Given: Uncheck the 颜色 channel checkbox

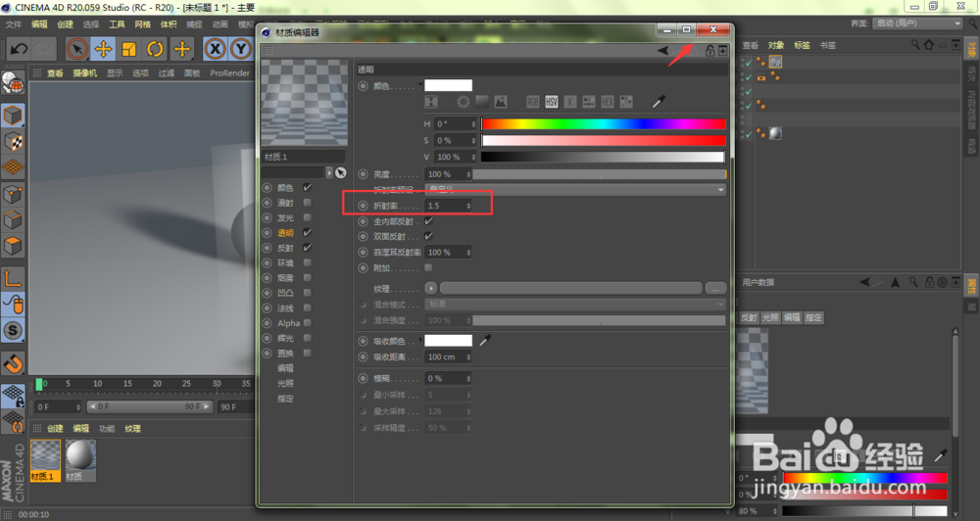Looking at the screenshot, I should (307, 187).
